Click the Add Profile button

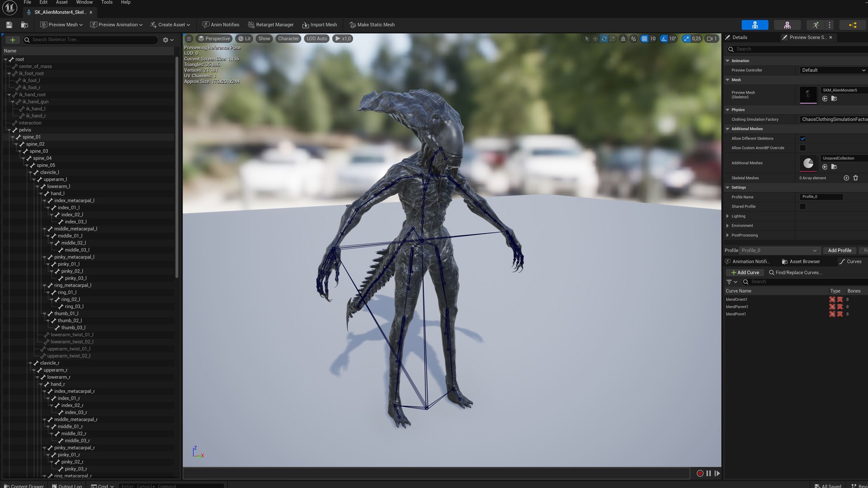click(840, 251)
